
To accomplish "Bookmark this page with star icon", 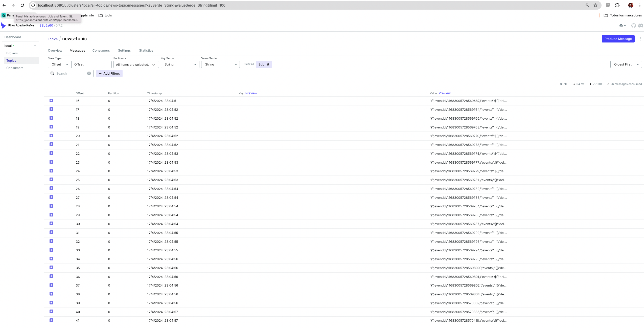I will pos(595,5).
